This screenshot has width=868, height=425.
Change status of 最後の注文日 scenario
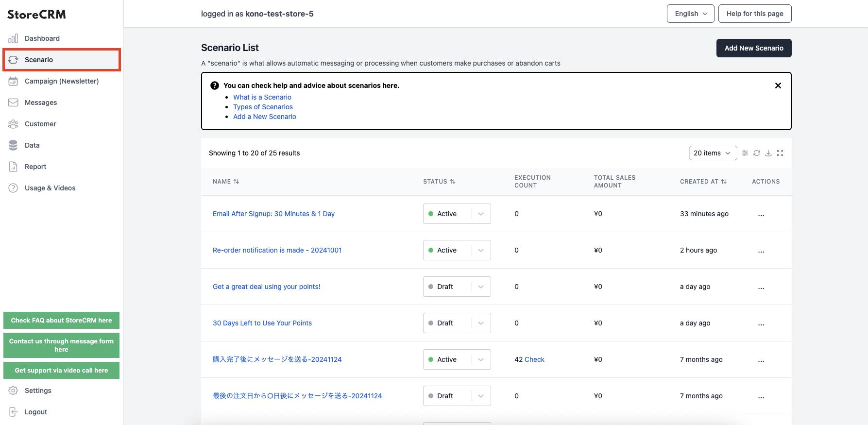click(457, 396)
